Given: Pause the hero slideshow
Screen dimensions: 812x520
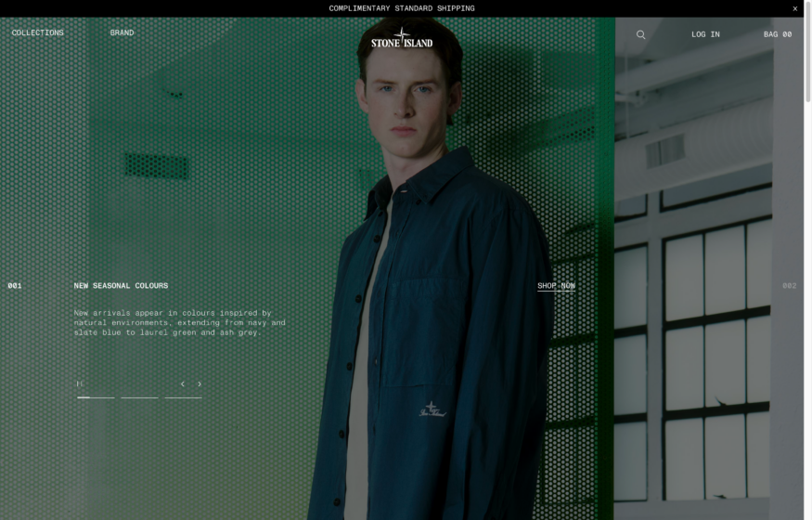Looking at the screenshot, I should [79, 383].
